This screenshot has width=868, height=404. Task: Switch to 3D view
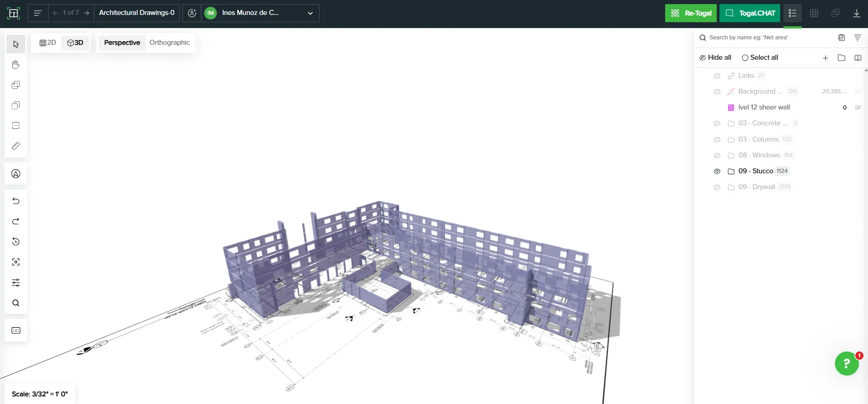[75, 43]
